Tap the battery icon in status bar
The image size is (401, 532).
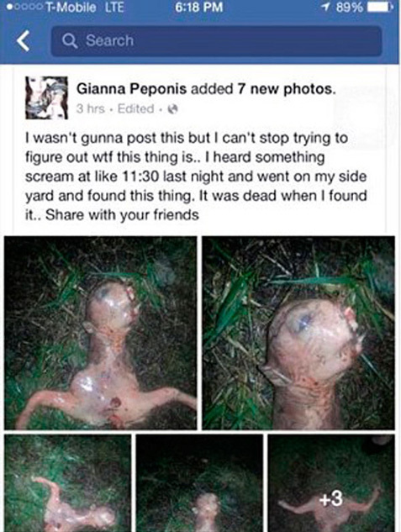coord(382,7)
